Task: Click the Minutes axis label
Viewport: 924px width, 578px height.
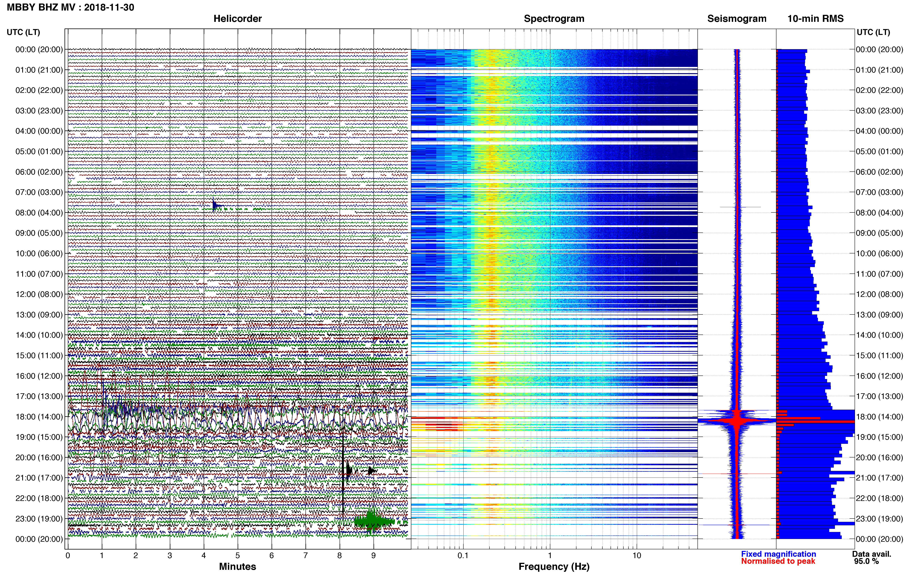Action: coord(237,566)
